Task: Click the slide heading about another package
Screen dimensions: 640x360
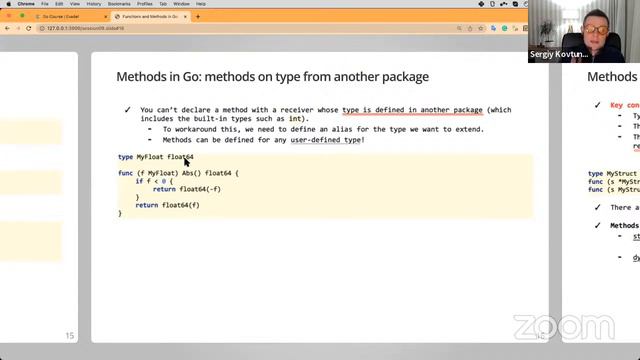Action: point(272,77)
